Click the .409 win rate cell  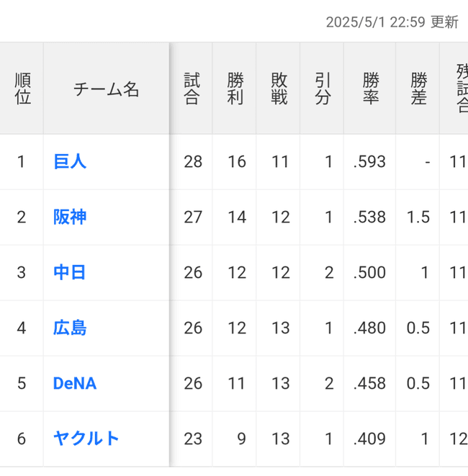[370, 439]
